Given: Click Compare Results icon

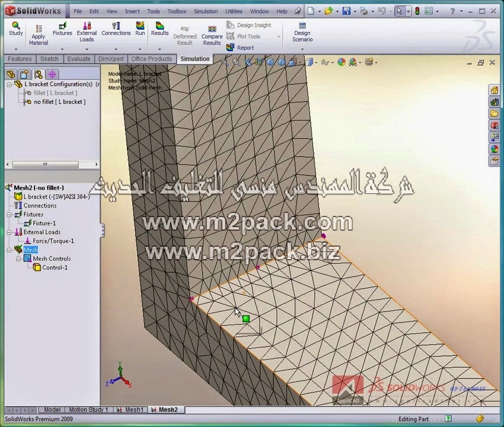Looking at the screenshot, I should pos(212,36).
